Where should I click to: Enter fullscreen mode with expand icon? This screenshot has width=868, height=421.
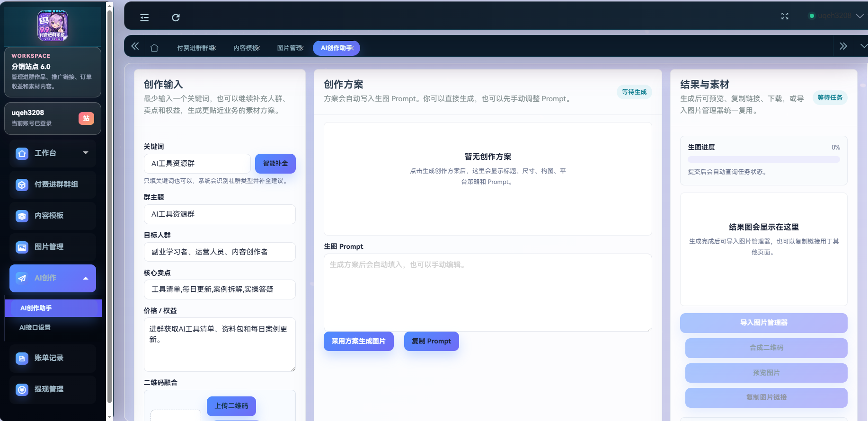pos(785,16)
